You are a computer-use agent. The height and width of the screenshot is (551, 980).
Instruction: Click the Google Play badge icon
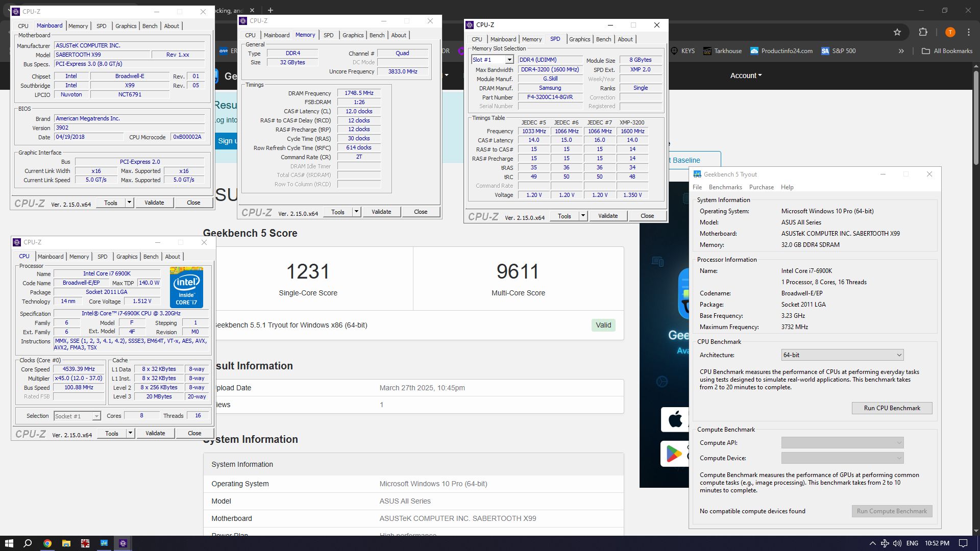[675, 454]
